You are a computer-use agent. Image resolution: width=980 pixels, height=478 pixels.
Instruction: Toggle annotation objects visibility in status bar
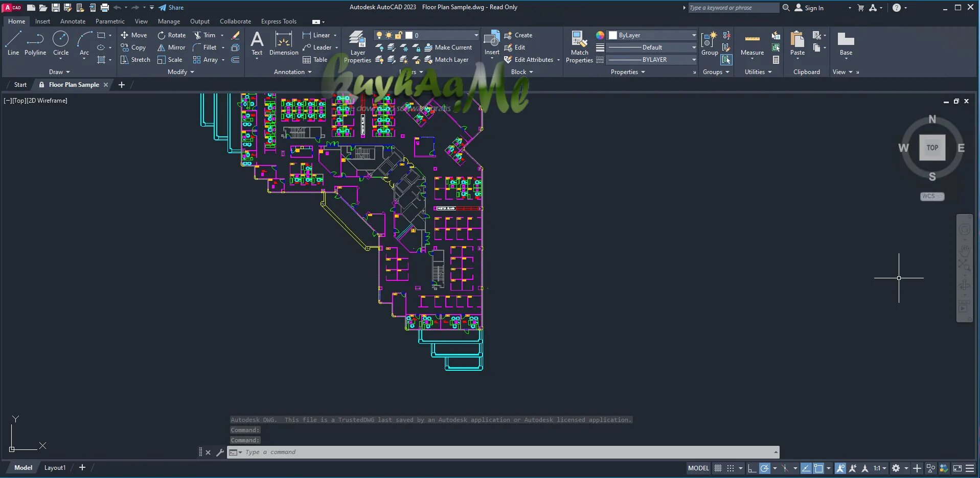pos(840,468)
